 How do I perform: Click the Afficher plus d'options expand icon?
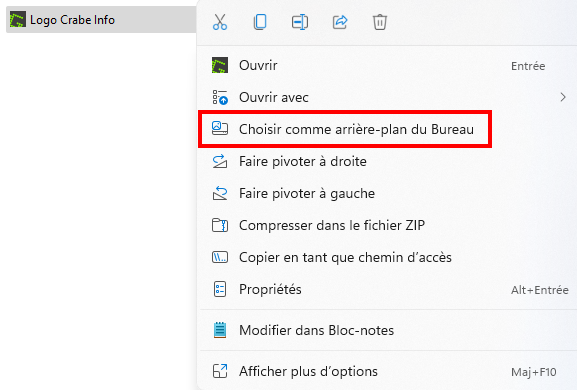point(220,371)
